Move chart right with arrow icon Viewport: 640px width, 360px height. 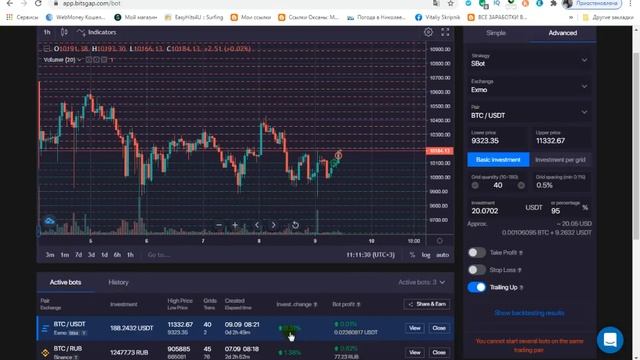(x=273, y=225)
